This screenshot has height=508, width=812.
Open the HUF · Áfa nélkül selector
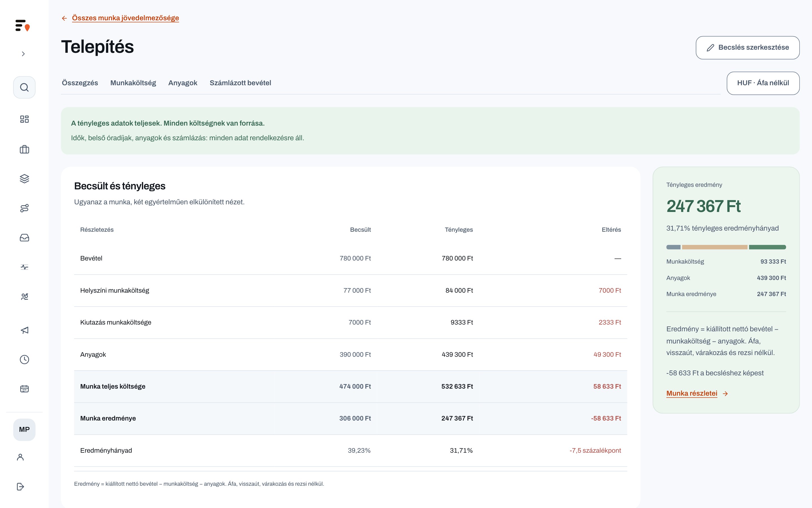click(763, 83)
